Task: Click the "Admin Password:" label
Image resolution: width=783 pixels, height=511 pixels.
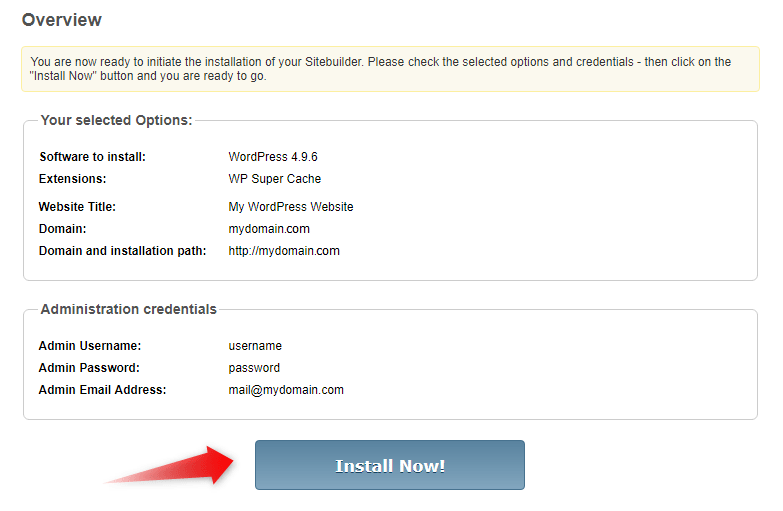Action: [89, 368]
